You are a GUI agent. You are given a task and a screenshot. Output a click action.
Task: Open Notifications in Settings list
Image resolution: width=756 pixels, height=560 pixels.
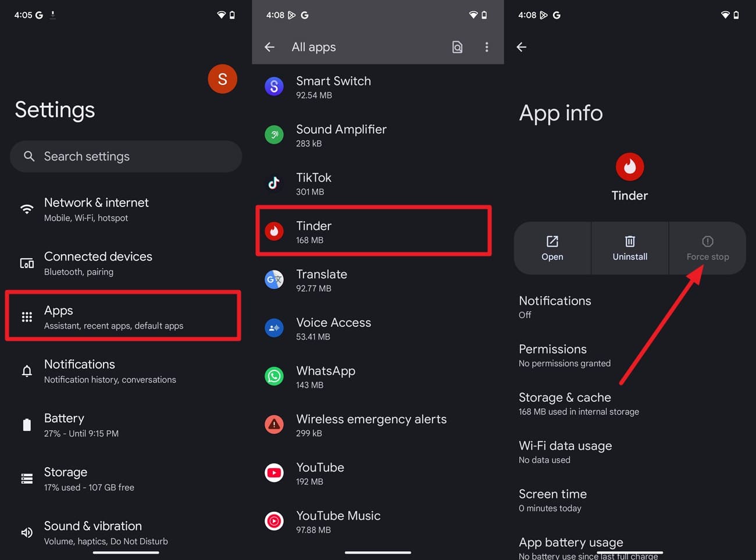pos(126,371)
